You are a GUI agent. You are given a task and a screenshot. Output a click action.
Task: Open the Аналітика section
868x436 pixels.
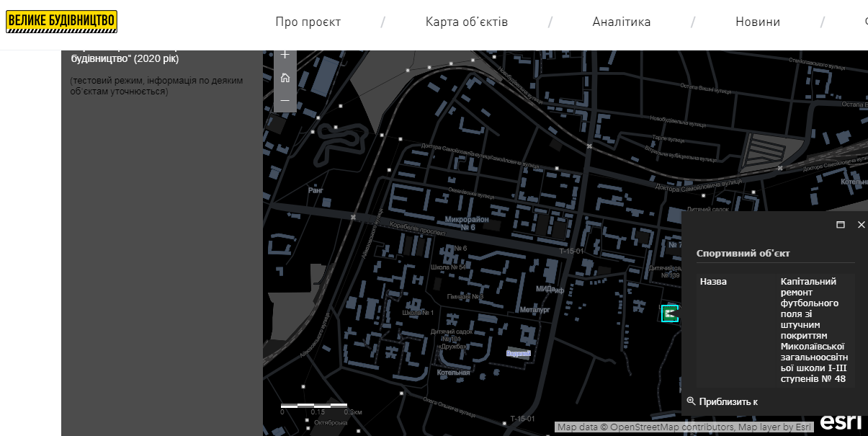point(622,22)
